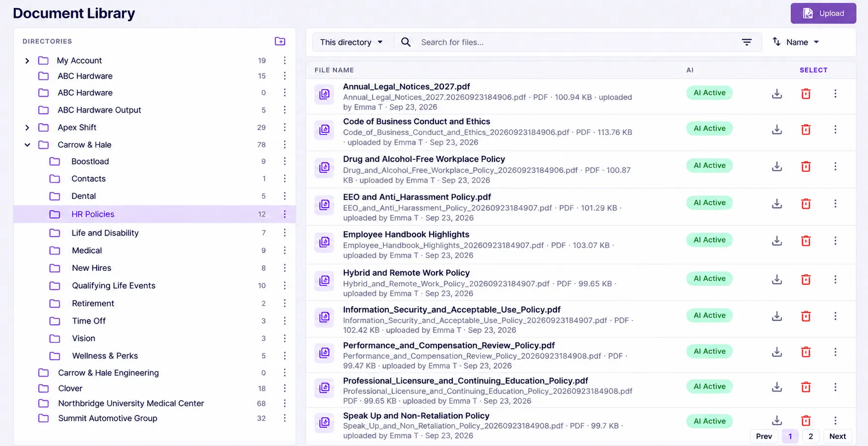The width and height of the screenshot is (868, 446).
Task: Click the Upload button
Action: click(823, 13)
